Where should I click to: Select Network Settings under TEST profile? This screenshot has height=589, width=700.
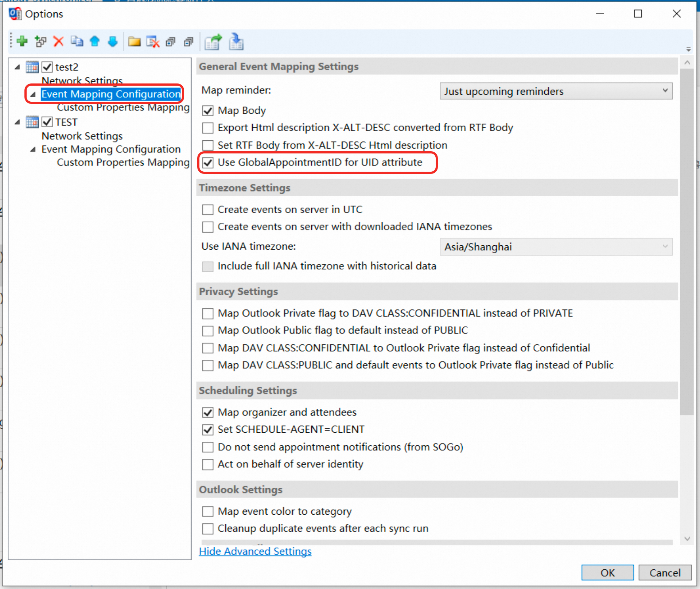[x=82, y=136]
